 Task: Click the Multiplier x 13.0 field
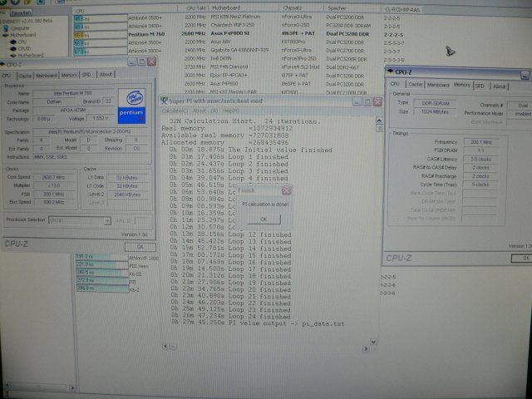[54, 185]
